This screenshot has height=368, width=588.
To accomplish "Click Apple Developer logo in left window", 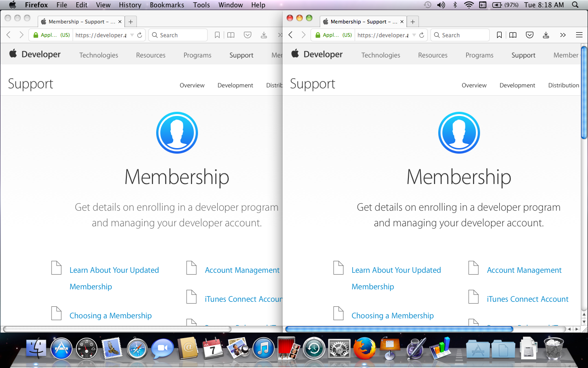I will coord(35,54).
